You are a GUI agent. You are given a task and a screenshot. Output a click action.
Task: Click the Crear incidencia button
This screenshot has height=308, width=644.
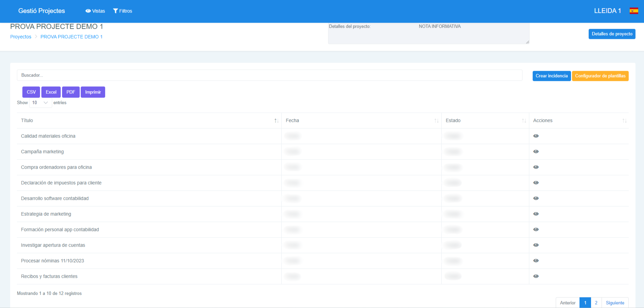(551, 76)
